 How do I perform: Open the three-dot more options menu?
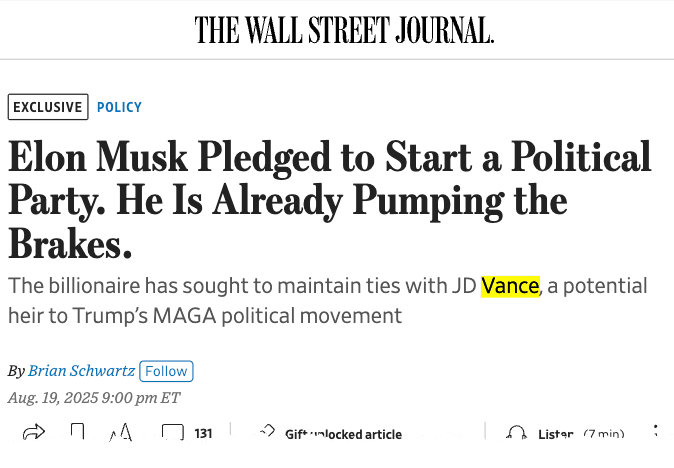tap(657, 434)
